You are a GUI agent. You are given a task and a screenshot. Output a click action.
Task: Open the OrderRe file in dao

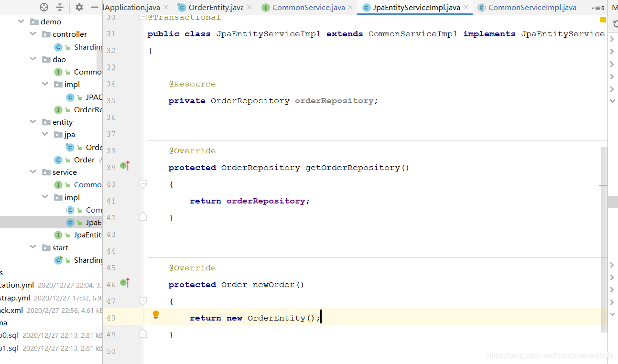click(88, 109)
